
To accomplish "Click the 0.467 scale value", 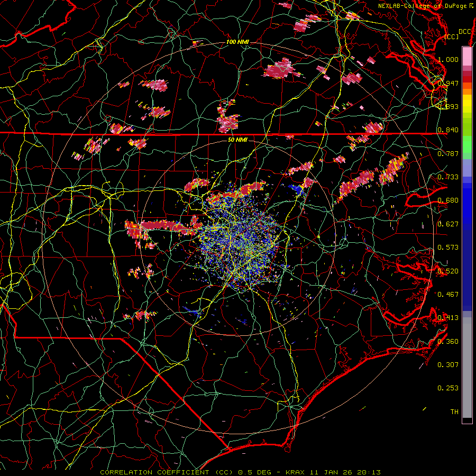I will (448, 295).
